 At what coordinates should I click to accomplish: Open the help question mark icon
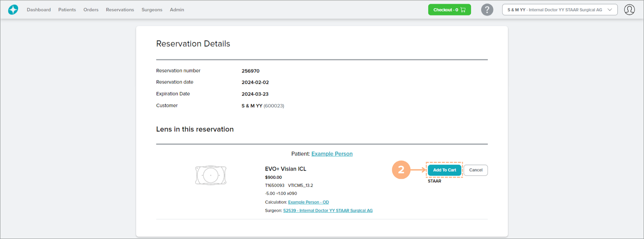pyautogui.click(x=487, y=10)
